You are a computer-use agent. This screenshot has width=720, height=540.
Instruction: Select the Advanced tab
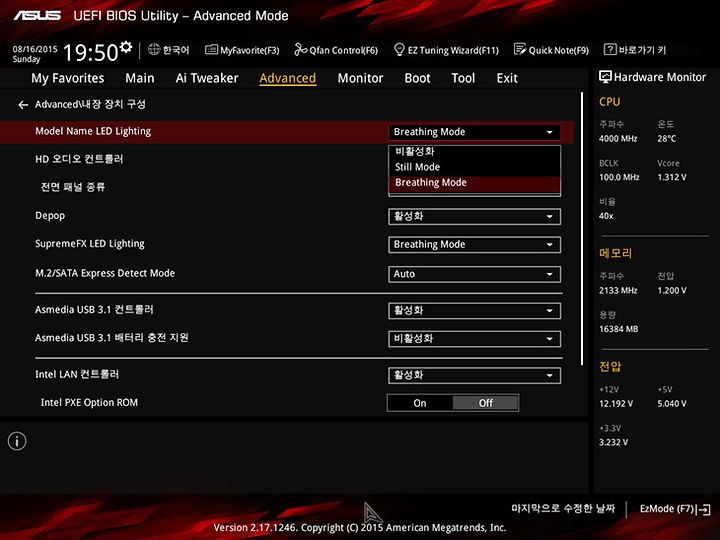pos(287,79)
